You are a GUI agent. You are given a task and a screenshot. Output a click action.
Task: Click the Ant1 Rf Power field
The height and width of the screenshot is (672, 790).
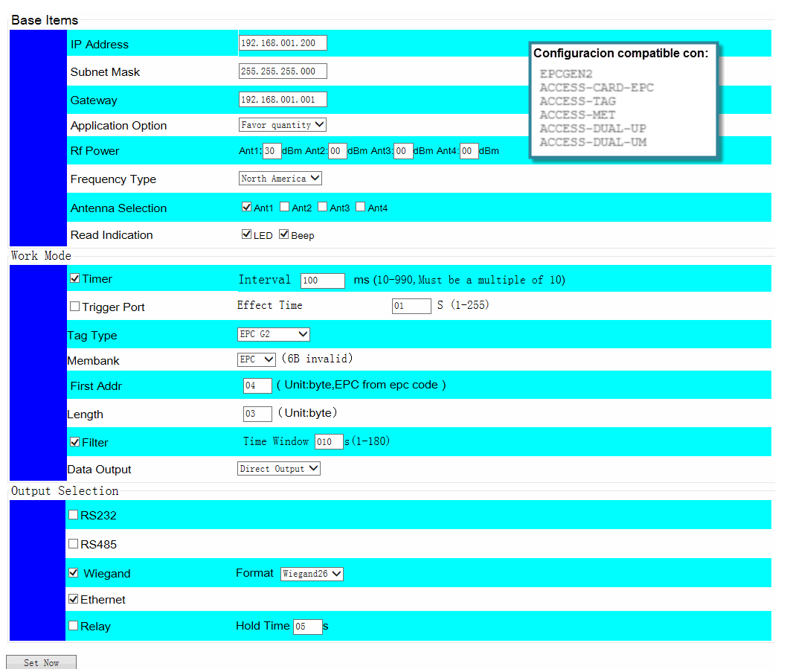pyautogui.click(x=272, y=151)
